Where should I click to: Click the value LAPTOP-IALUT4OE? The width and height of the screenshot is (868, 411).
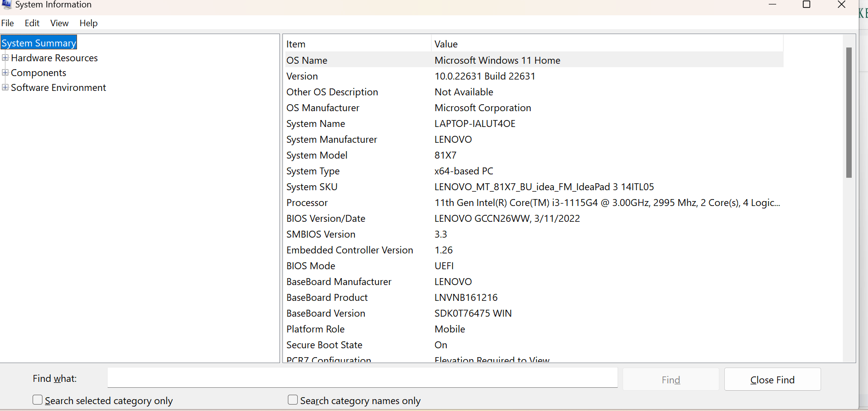pos(475,123)
